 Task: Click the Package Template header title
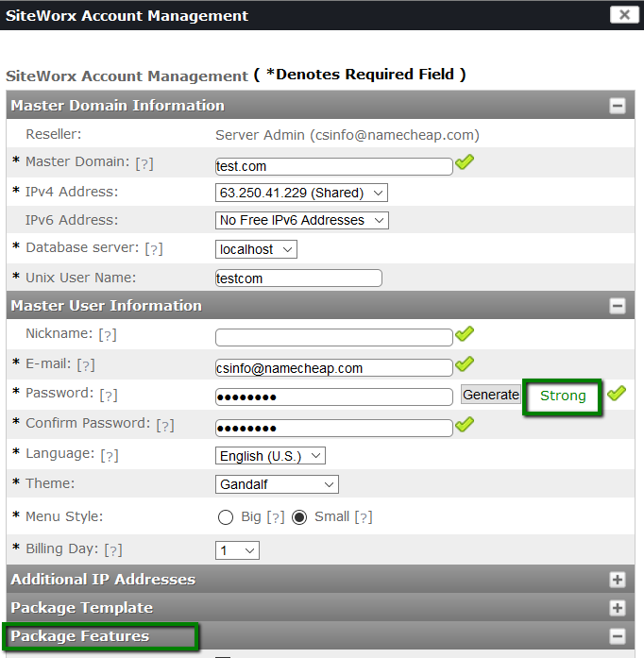(x=82, y=608)
